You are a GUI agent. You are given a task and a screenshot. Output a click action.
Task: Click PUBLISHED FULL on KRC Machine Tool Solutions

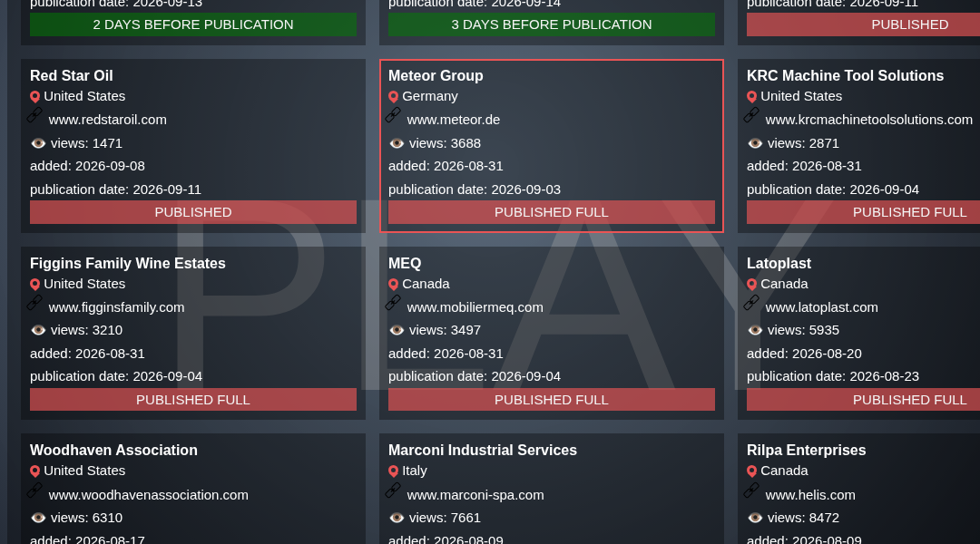pos(863,212)
